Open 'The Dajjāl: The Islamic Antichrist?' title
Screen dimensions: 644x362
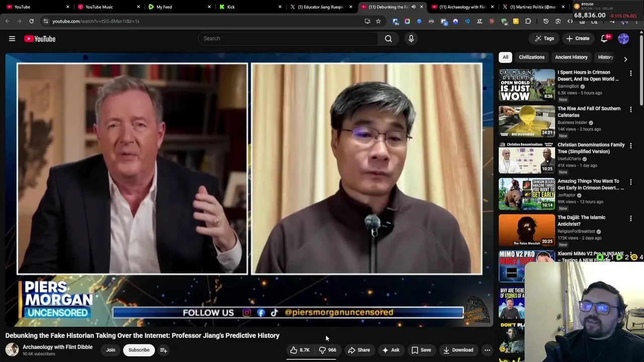[581, 221]
